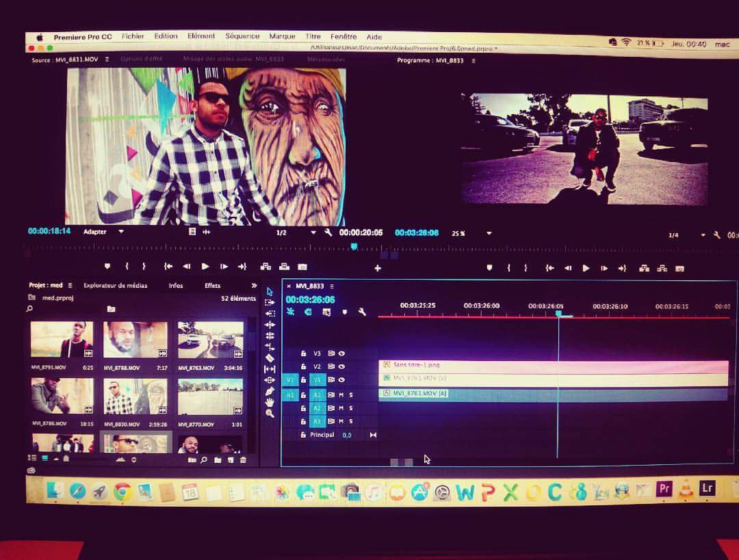
Task: Select the Pen tool
Action: click(270, 391)
